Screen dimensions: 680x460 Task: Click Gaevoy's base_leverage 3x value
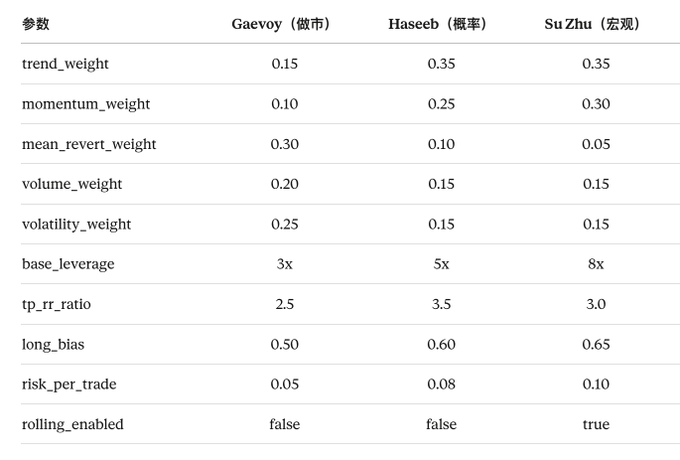point(284,264)
